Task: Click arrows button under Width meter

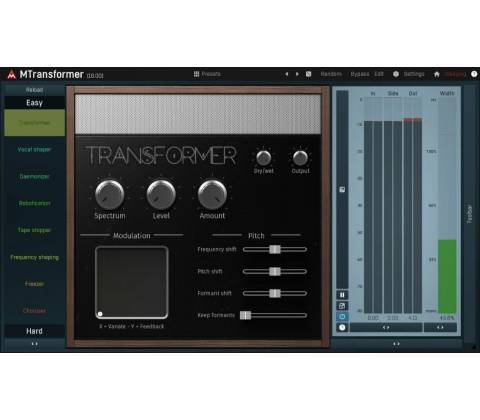Action: coord(440,328)
